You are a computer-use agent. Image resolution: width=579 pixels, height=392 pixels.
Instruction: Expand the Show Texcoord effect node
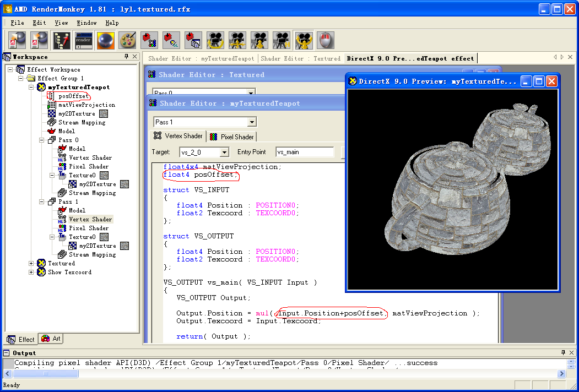click(x=31, y=272)
